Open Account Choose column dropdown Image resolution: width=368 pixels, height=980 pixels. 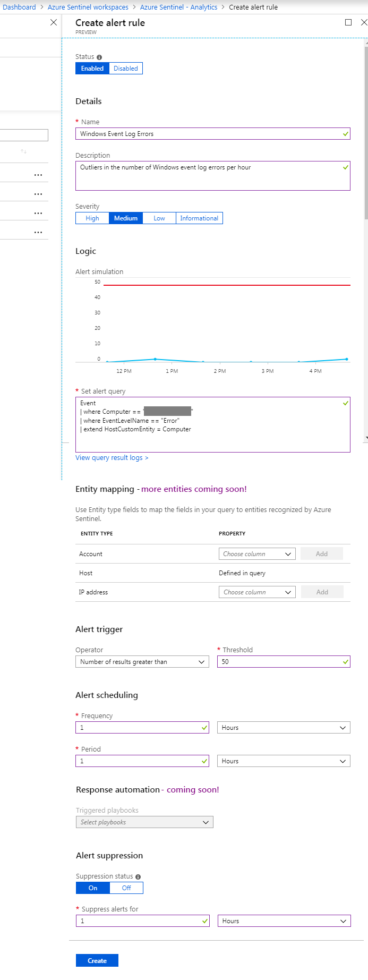click(257, 554)
